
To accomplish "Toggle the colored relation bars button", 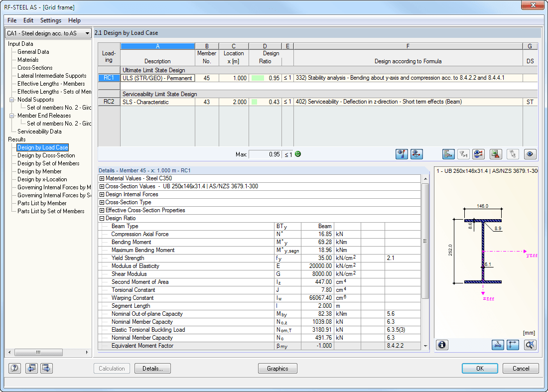I will (x=448, y=154).
